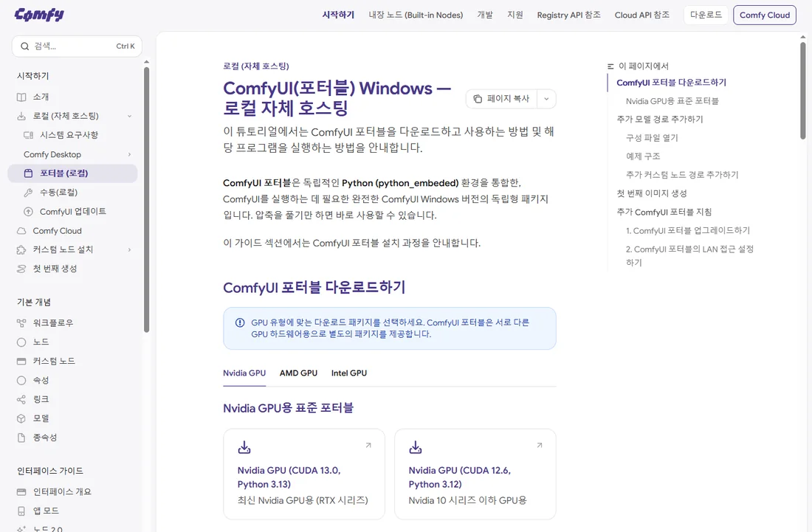Click the Comfy Cloud header button

[764, 15]
